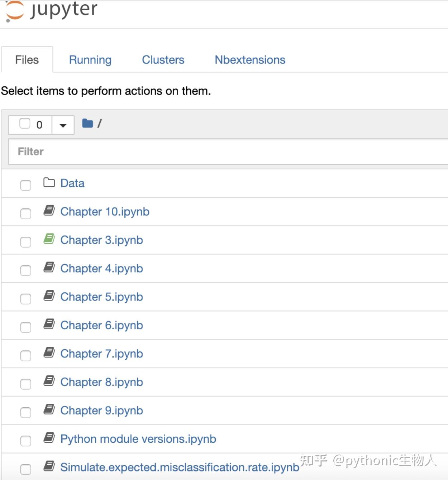This screenshot has height=480, width=448.
Task: Open the Chapter 7.ipynb notebook link
Action: pos(102,354)
